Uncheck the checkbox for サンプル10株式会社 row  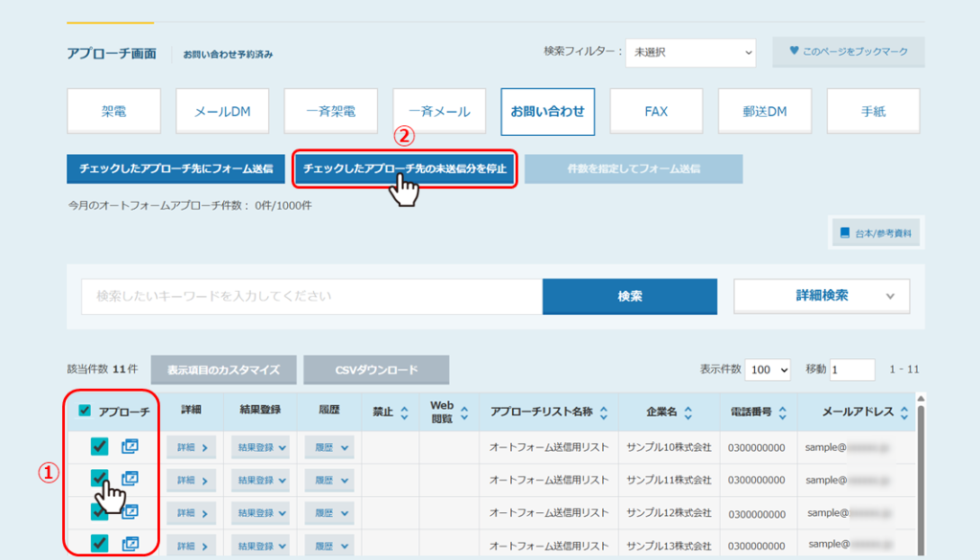pyautogui.click(x=99, y=446)
